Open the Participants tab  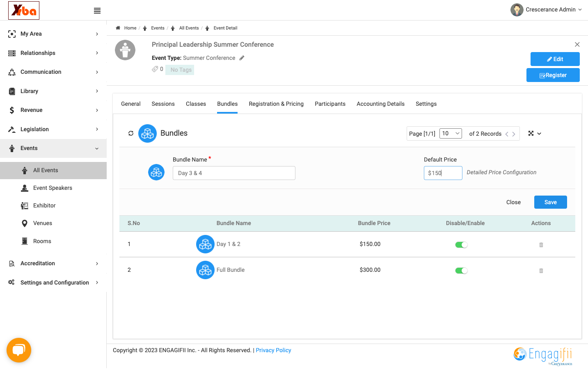[330, 104]
